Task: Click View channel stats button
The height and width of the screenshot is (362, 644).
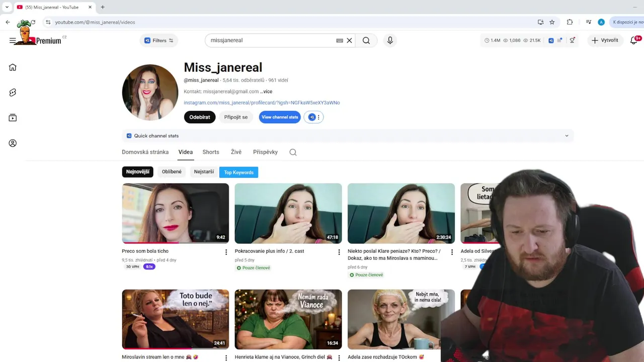Action: pyautogui.click(x=280, y=117)
